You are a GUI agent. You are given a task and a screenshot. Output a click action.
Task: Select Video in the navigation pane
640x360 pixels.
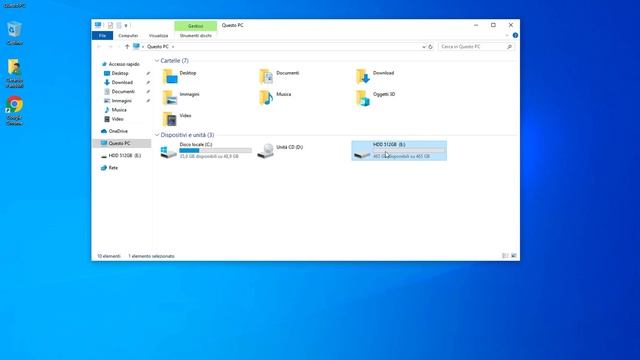tap(117, 119)
